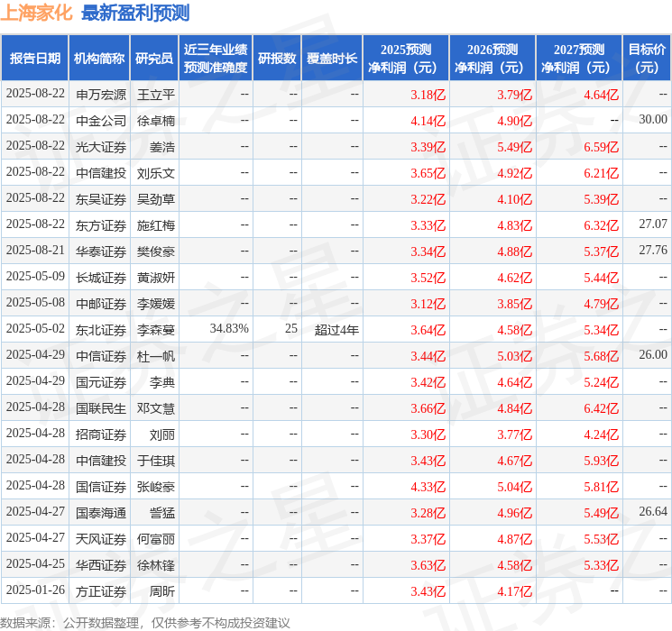Click the 34.83% accuracy value
The image size is (672, 631).
point(229,328)
